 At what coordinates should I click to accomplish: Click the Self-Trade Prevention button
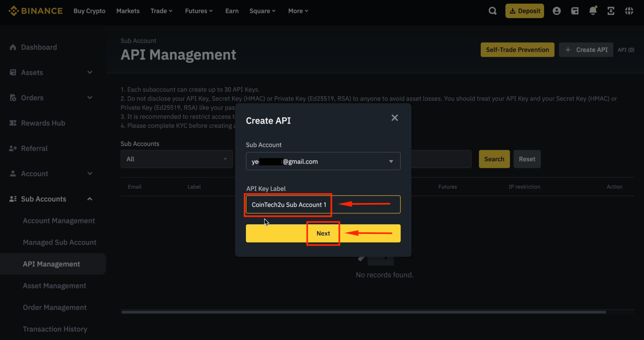click(x=517, y=50)
